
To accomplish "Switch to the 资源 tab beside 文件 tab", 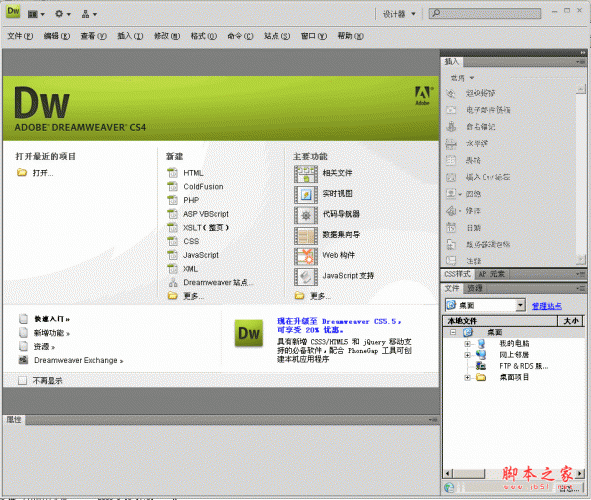I will pos(475,288).
